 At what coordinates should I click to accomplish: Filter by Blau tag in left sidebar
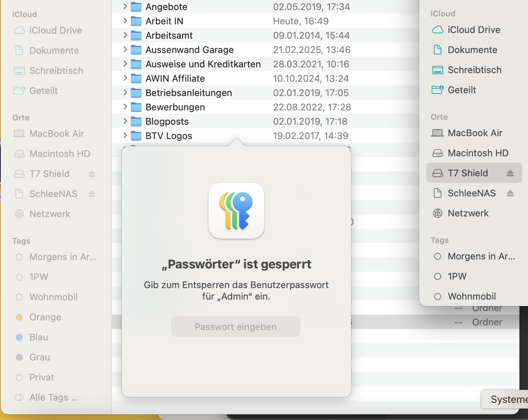pyautogui.click(x=32, y=337)
